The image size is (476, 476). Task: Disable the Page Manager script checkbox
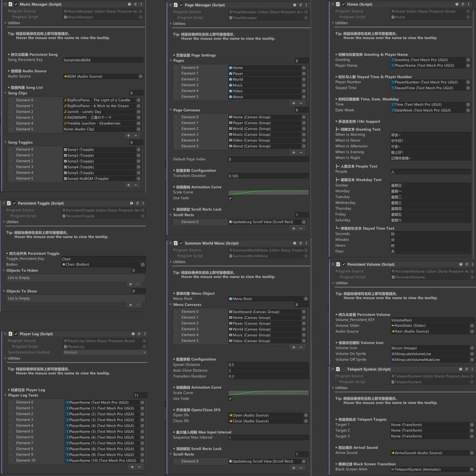181,5
